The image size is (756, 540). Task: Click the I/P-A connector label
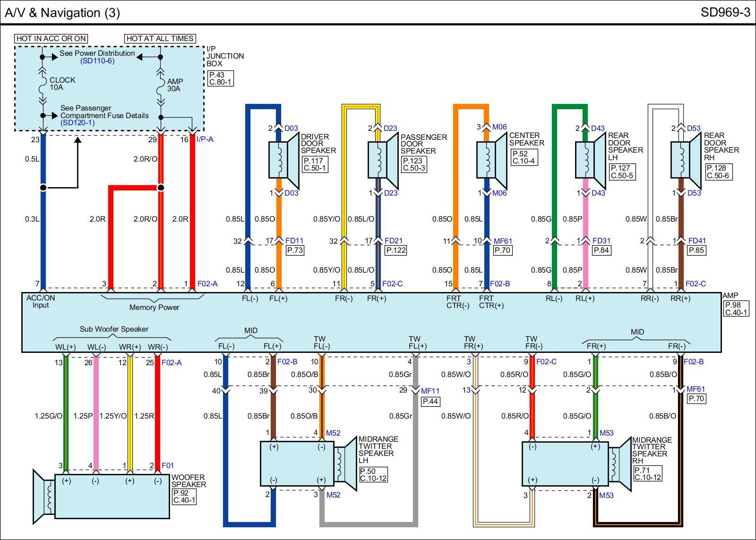205,139
